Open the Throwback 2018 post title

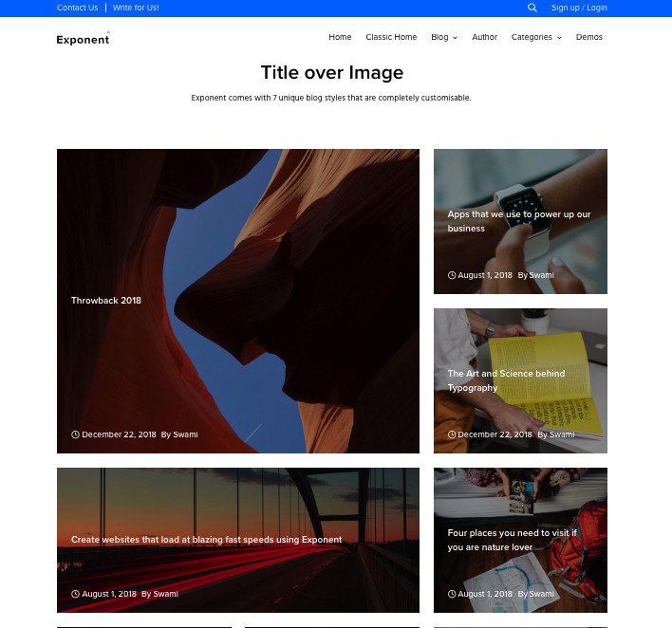coord(106,301)
